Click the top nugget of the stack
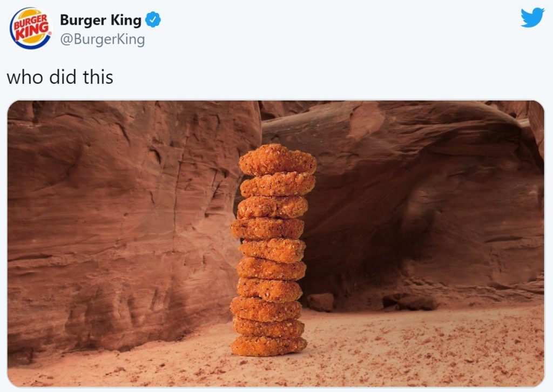Image resolution: width=553 pixels, height=392 pixels. pos(278,160)
